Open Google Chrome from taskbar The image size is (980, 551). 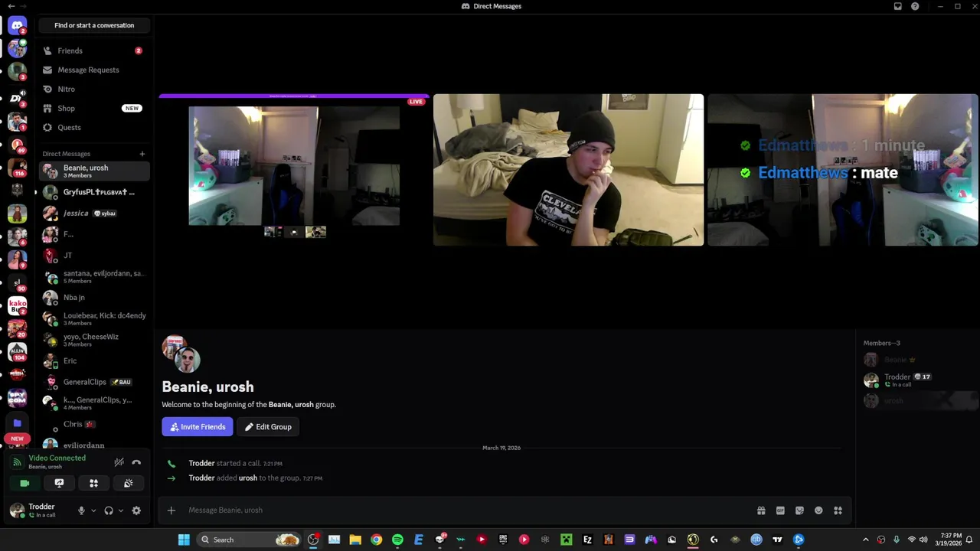(x=376, y=540)
